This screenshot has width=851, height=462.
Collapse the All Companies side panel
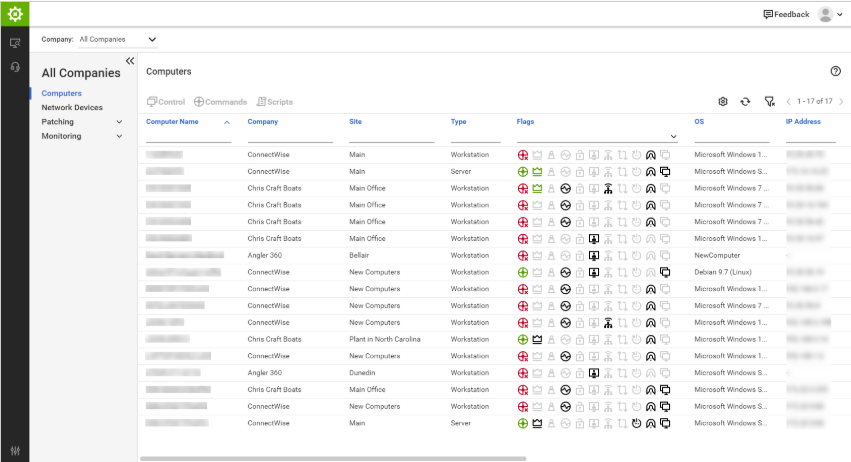tap(130, 61)
